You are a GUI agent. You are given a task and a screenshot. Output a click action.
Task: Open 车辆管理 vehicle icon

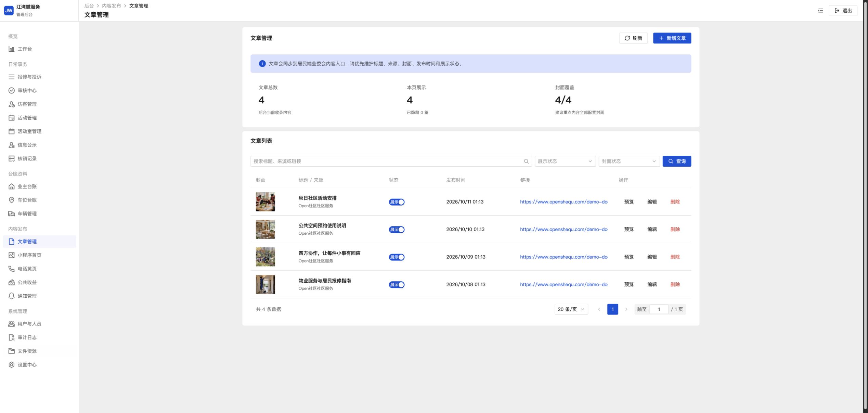click(x=11, y=214)
